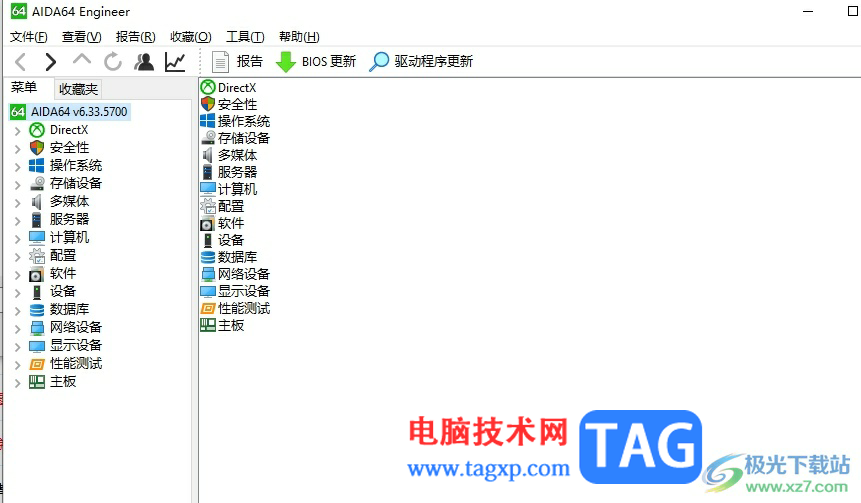Click BIOS 更新 green arrow button
This screenshot has height=503, width=861.
[316, 62]
